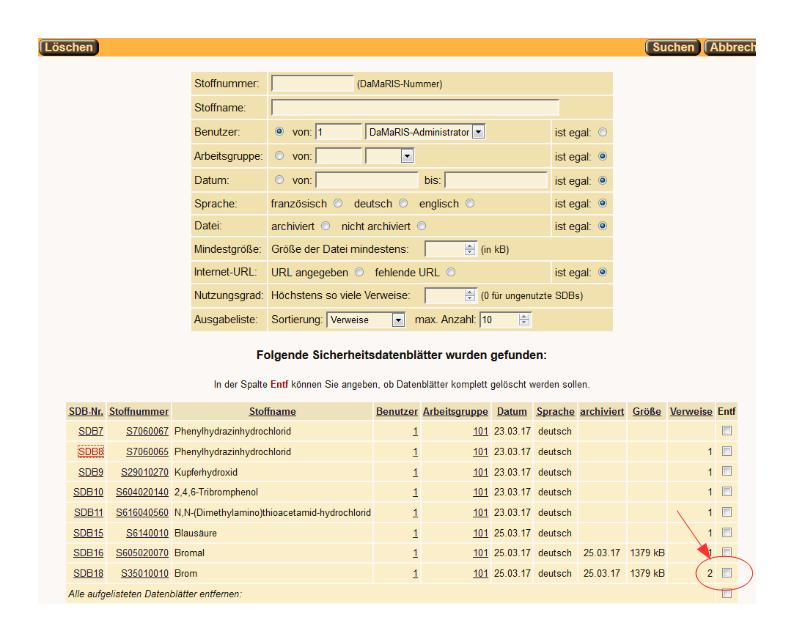Open substance link S605020070
The width and height of the screenshot is (794, 643).
[142, 553]
